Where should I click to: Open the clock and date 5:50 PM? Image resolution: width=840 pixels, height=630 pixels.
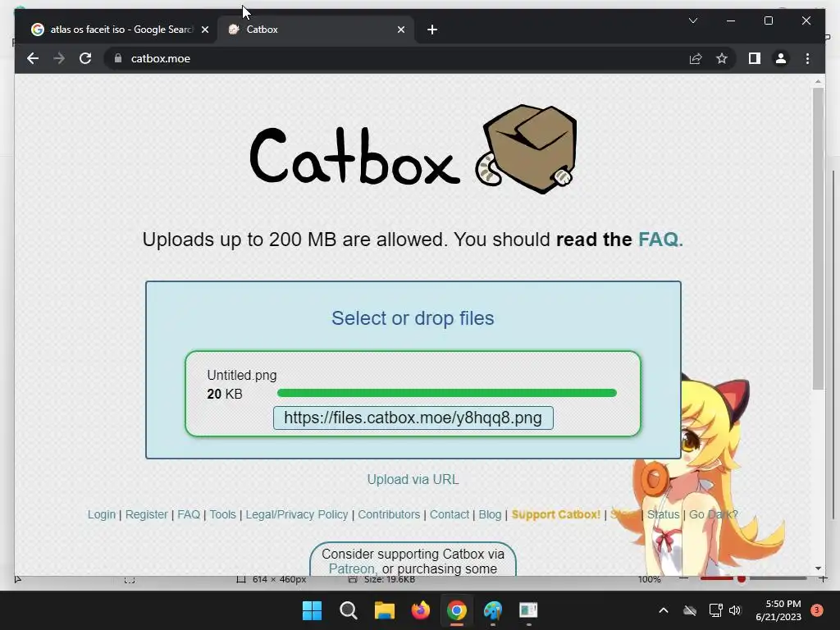tap(778, 610)
